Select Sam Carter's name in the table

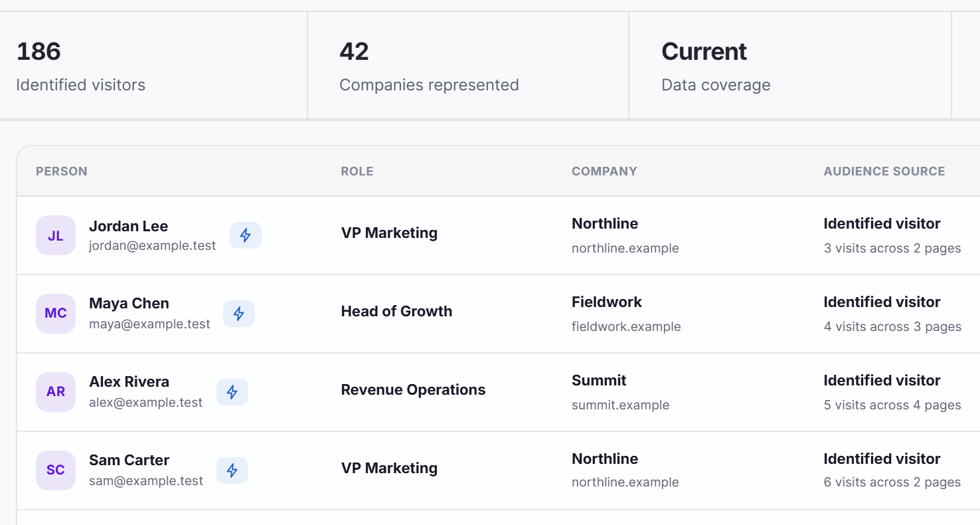click(129, 460)
